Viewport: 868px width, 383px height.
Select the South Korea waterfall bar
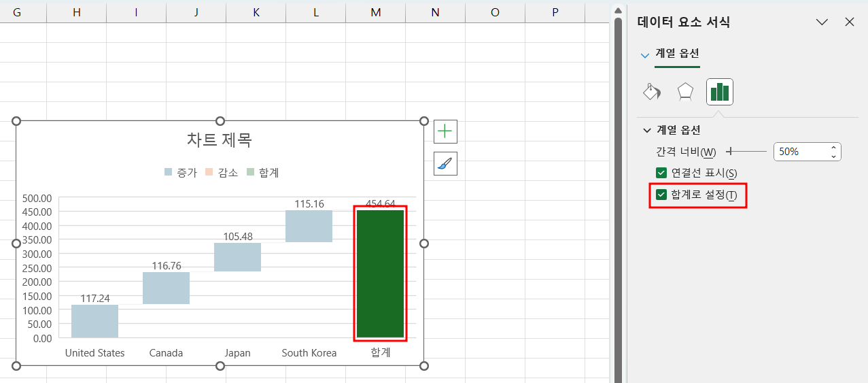coord(309,227)
